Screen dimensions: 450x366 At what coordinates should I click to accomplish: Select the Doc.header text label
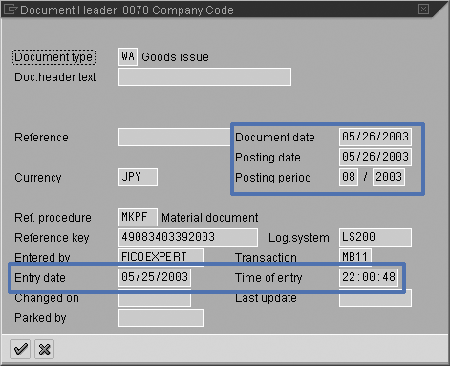point(55,77)
